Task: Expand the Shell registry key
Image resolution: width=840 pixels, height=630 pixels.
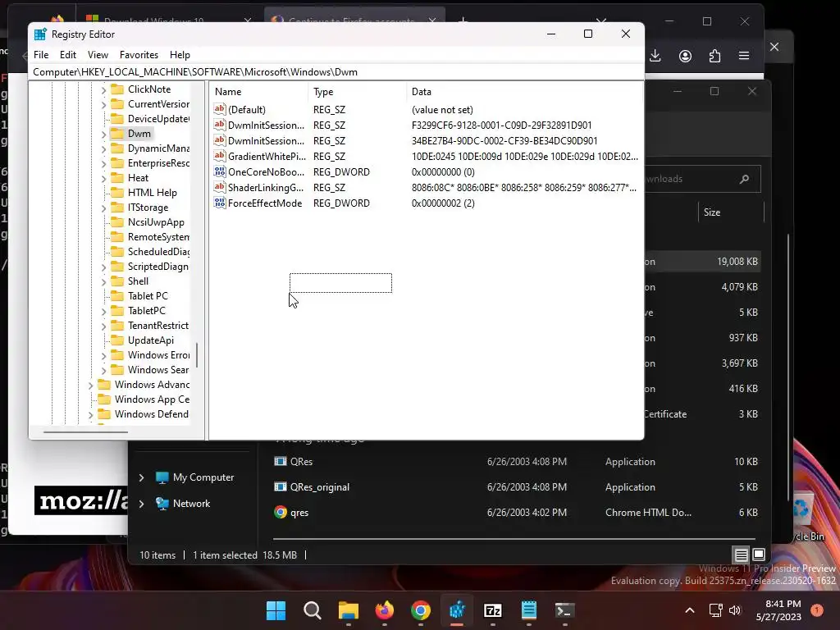Action: [103, 282]
